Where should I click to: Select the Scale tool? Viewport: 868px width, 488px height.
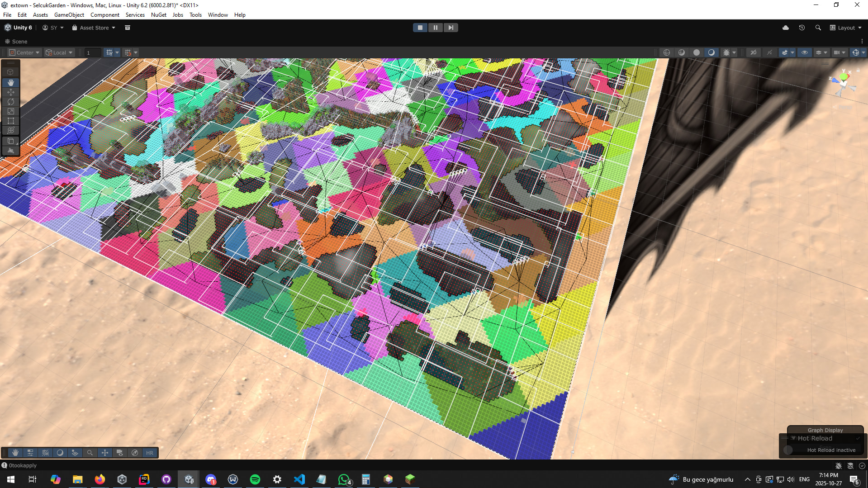point(11,111)
